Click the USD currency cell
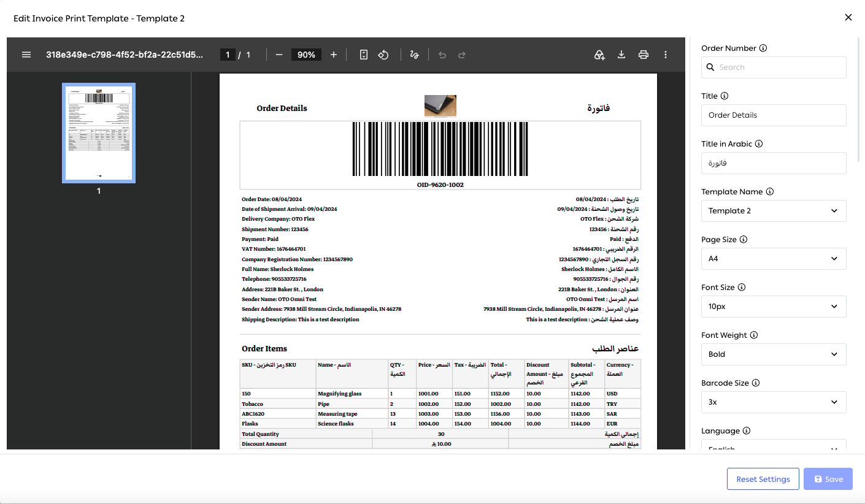This screenshot has height=504, width=865. tap(622, 394)
